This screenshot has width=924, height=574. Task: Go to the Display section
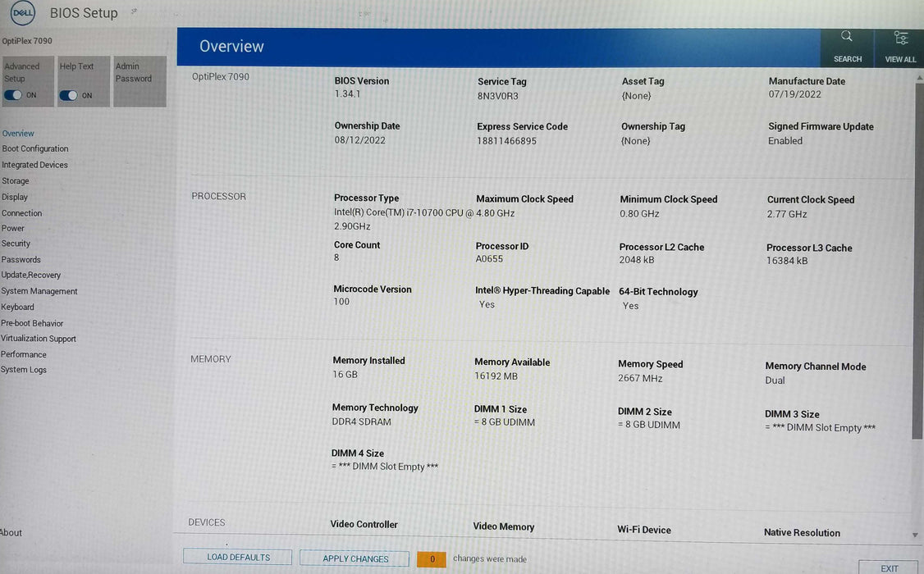15,197
